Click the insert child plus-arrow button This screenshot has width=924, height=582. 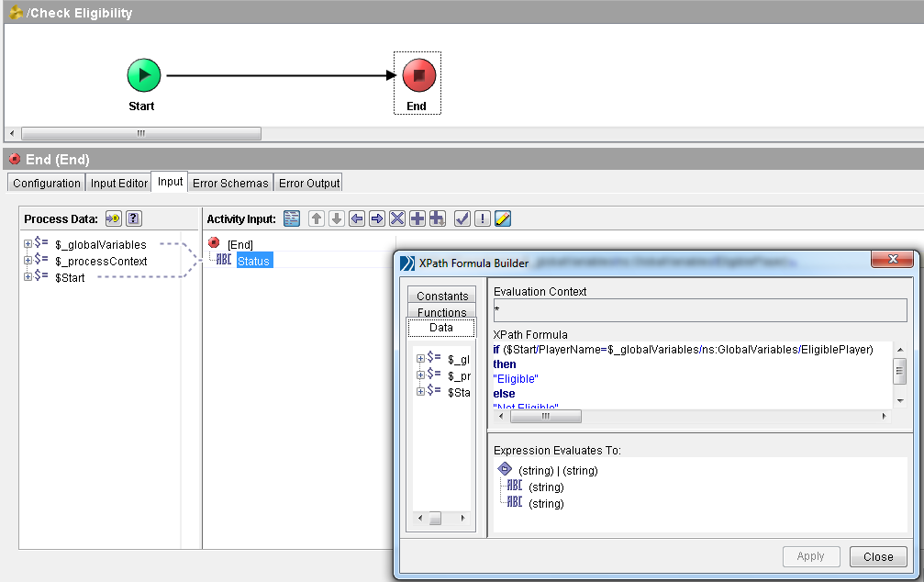(x=438, y=218)
